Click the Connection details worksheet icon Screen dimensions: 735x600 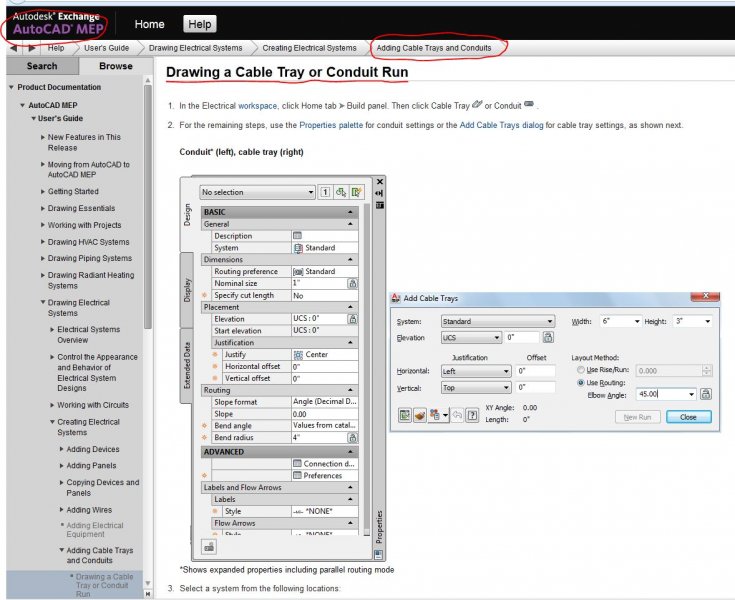coord(297,464)
